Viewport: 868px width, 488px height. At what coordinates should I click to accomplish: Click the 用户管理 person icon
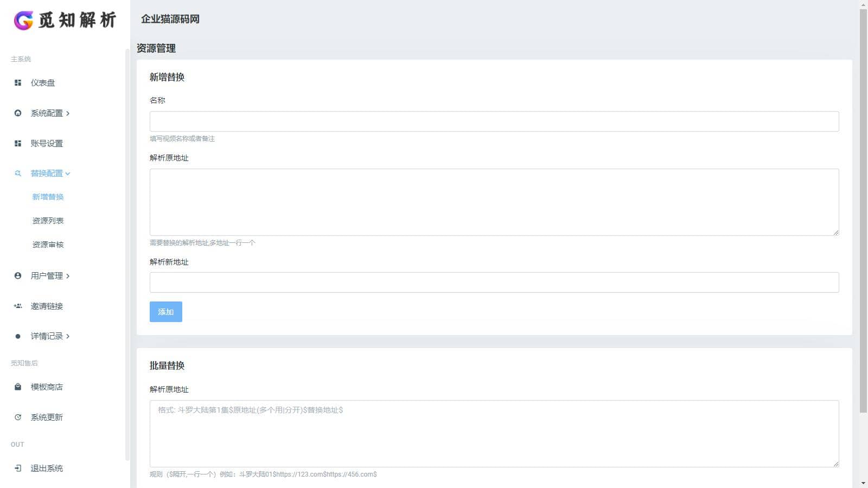point(18,276)
